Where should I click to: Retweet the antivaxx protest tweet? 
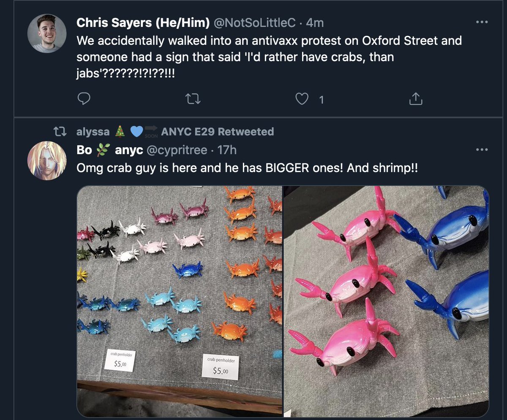193,99
